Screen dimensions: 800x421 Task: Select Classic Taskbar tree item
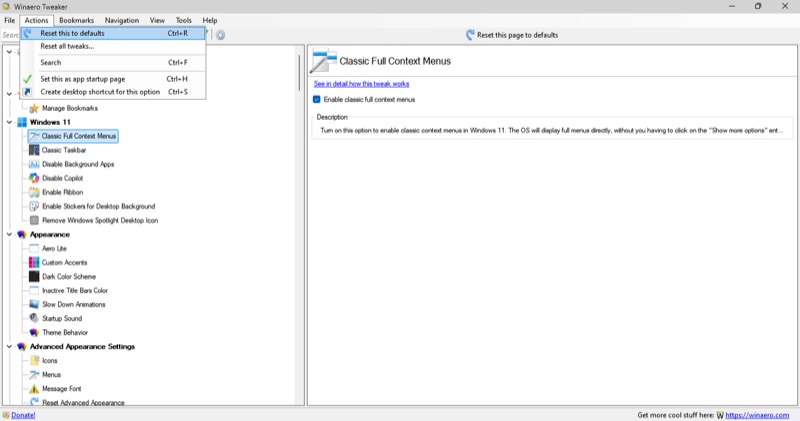tap(64, 150)
